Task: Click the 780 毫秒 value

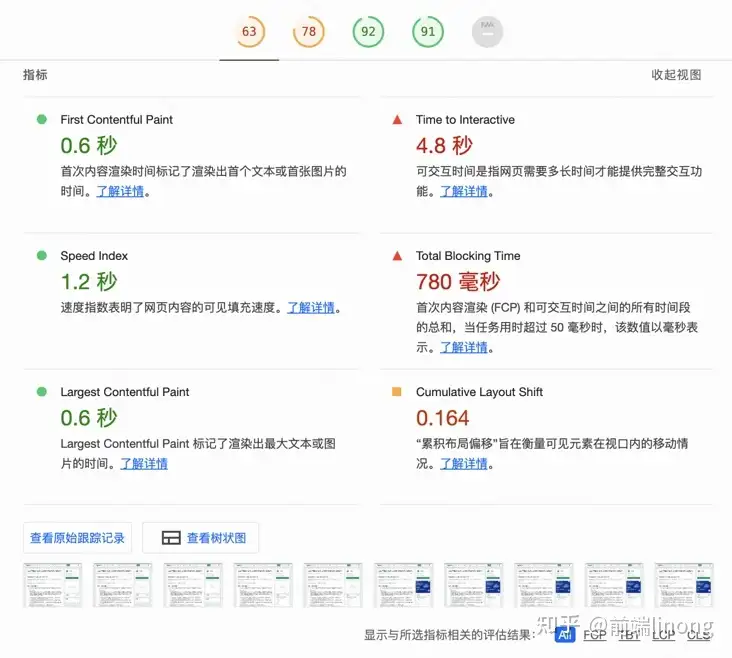Action: click(458, 282)
